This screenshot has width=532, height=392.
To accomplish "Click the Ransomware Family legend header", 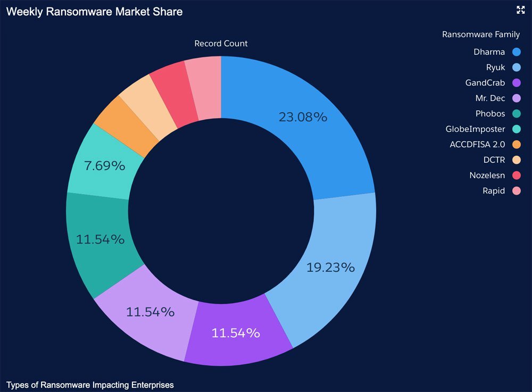I will point(481,35).
